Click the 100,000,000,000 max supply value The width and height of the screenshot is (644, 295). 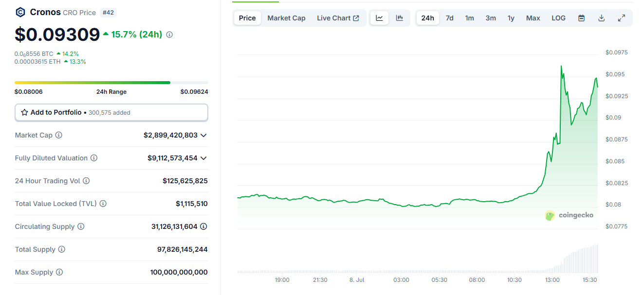click(179, 272)
